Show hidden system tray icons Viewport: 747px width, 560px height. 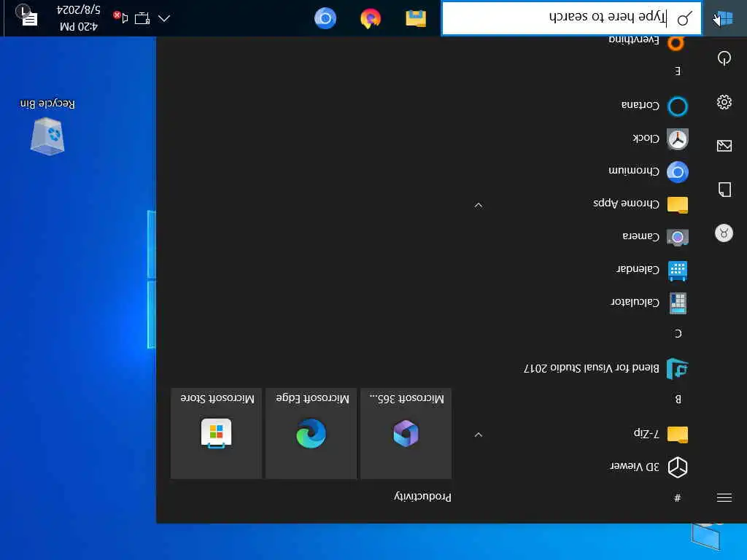point(164,18)
